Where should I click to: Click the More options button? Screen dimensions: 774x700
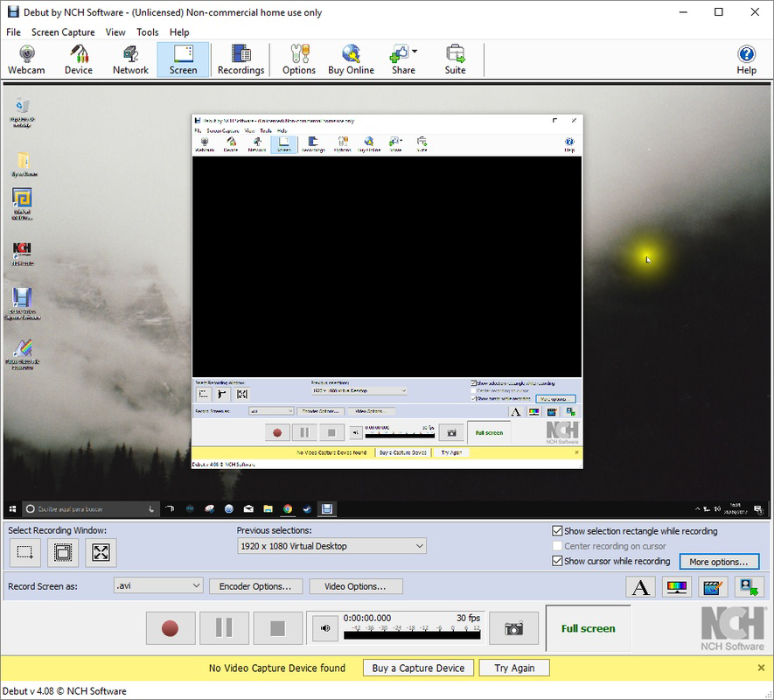719,562
